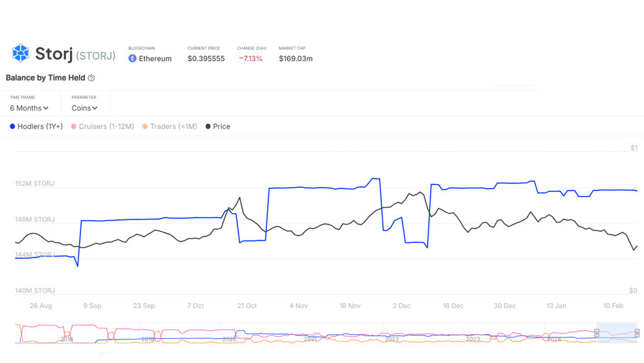Click the Storj hexagon logo icon
Screen dimensions: 644x363
coord(20,53)
